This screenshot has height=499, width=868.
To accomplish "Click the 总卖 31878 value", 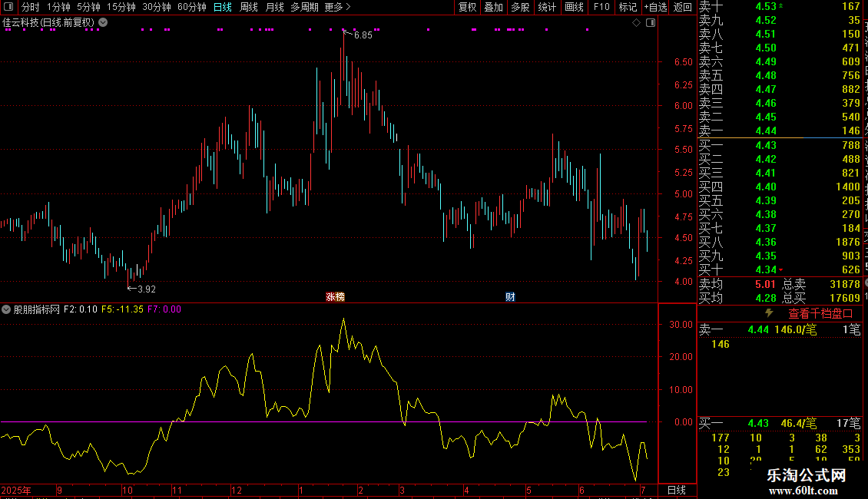I will (845, 284).
